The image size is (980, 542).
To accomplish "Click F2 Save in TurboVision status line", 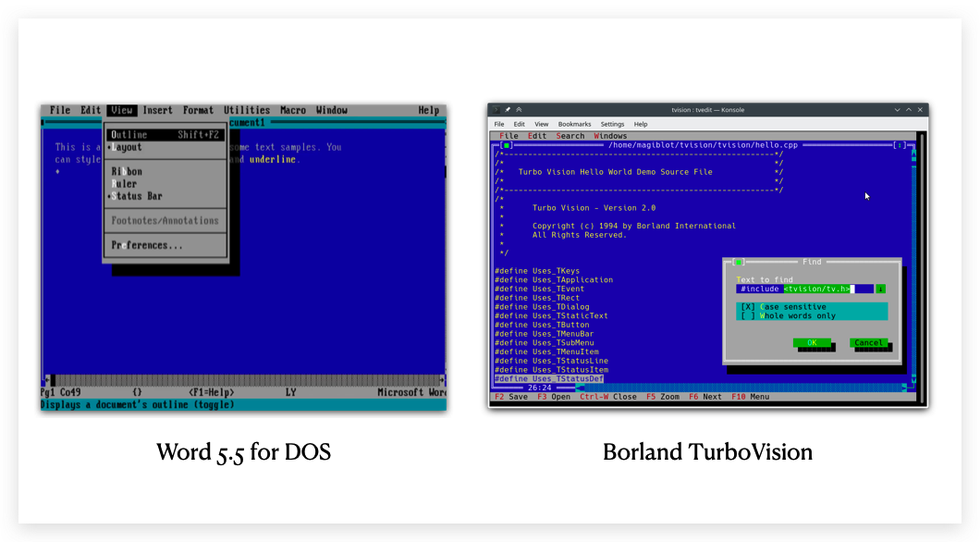I will tap(510, 397).
